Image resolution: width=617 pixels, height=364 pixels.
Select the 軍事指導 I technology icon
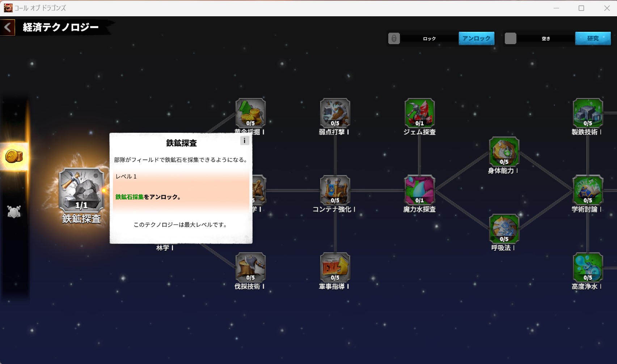(335, 267)
